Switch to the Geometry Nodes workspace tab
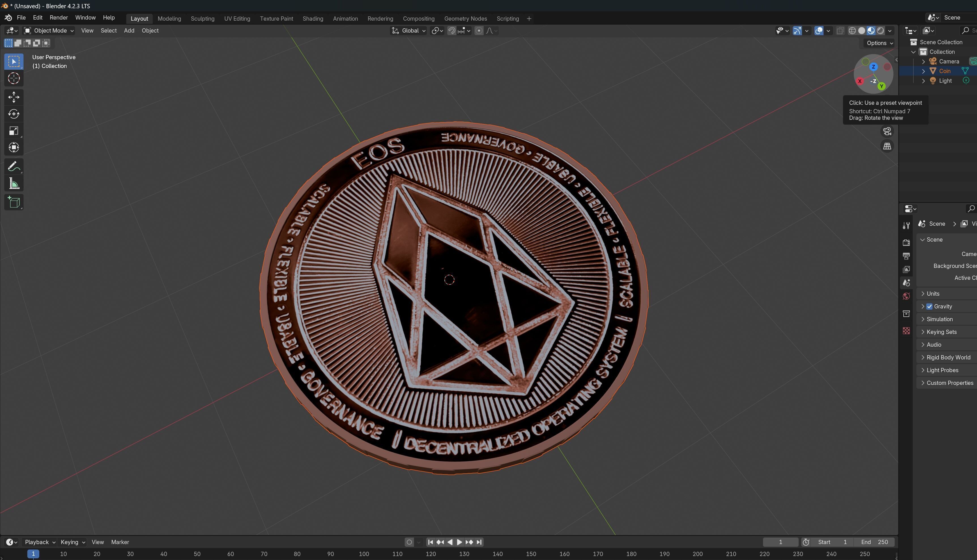Viewport: 977px width, 560px height. click(x=465, y=18)
